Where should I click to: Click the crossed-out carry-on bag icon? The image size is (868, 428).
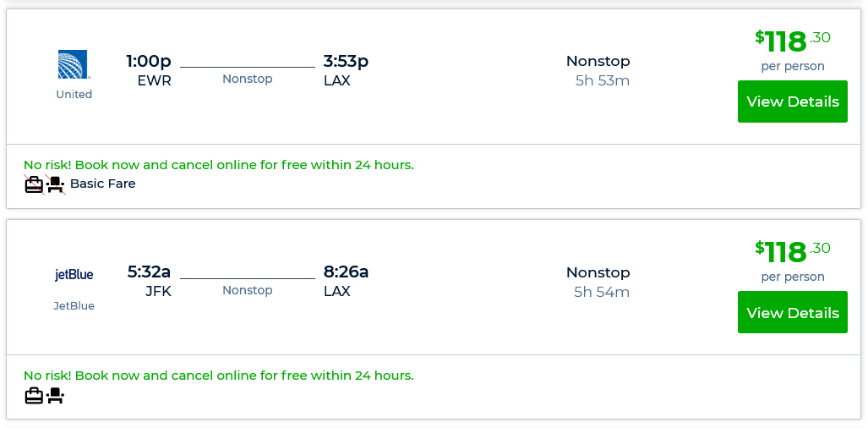tap(34, 184)
